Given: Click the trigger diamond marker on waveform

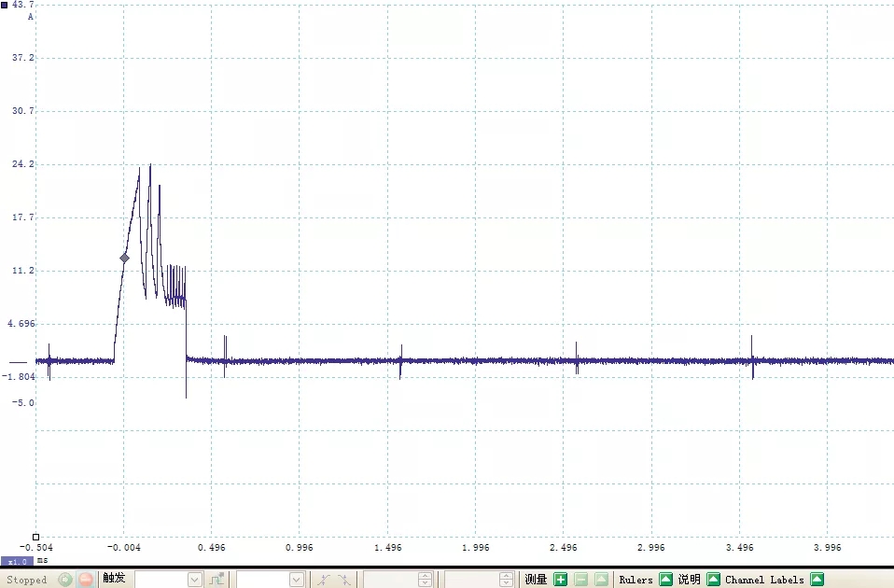Looking at the screenshot, I should pos(124,259).
